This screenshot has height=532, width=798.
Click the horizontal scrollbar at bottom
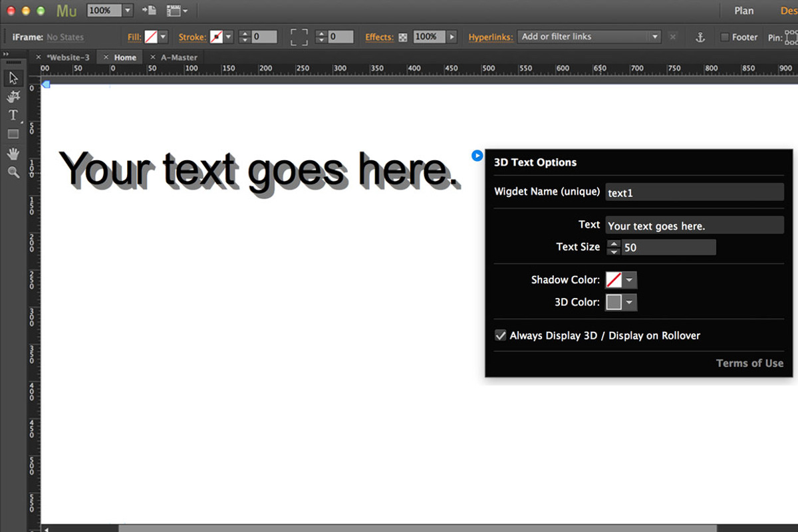click(x=418, y=529)
